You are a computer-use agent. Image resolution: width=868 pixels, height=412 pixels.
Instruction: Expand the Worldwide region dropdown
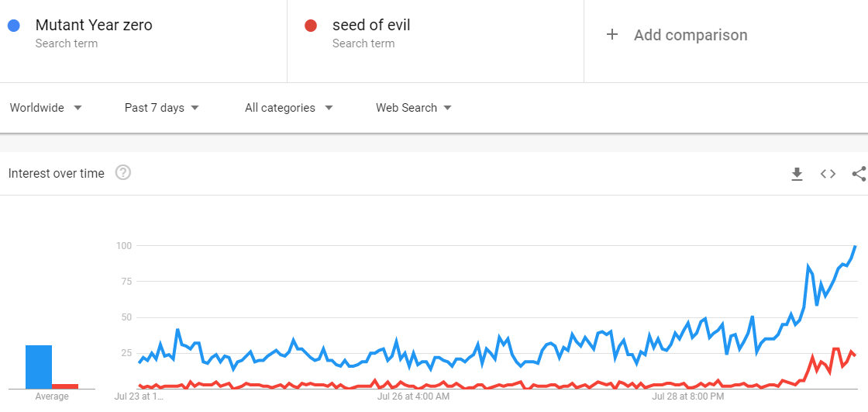46,108
